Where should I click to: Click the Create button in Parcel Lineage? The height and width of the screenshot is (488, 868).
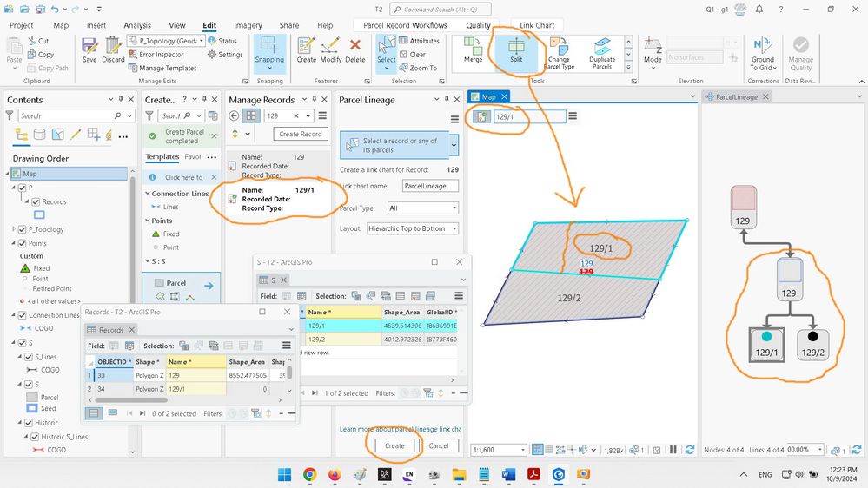pos(394,446)
